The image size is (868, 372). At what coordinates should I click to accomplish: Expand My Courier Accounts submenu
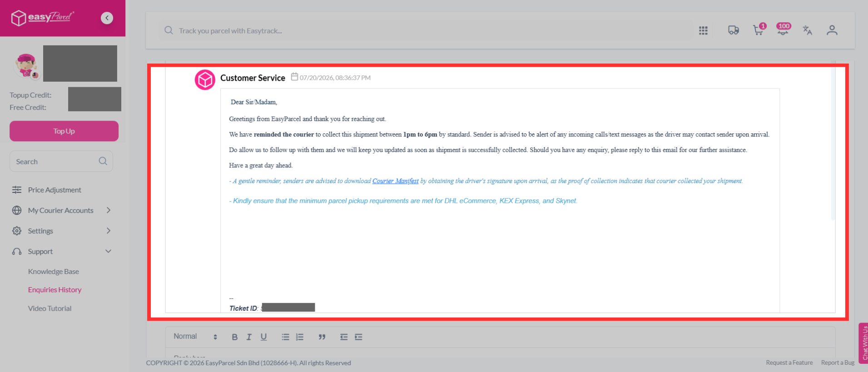pyautogui.click(x=109, y=210)
